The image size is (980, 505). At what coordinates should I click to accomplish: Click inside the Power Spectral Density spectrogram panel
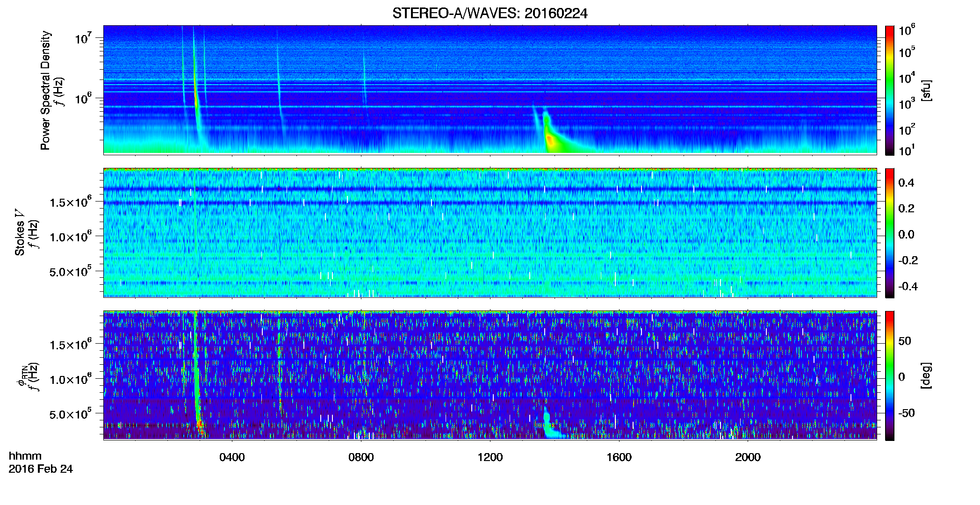(x=490, y=90)
